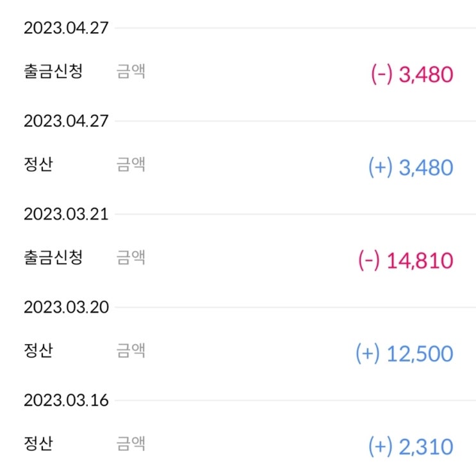This screenshot has width=476, height=469.
Task: Click the 금액 label beside (+) 3,480
Action: click(x=131, y=164)
